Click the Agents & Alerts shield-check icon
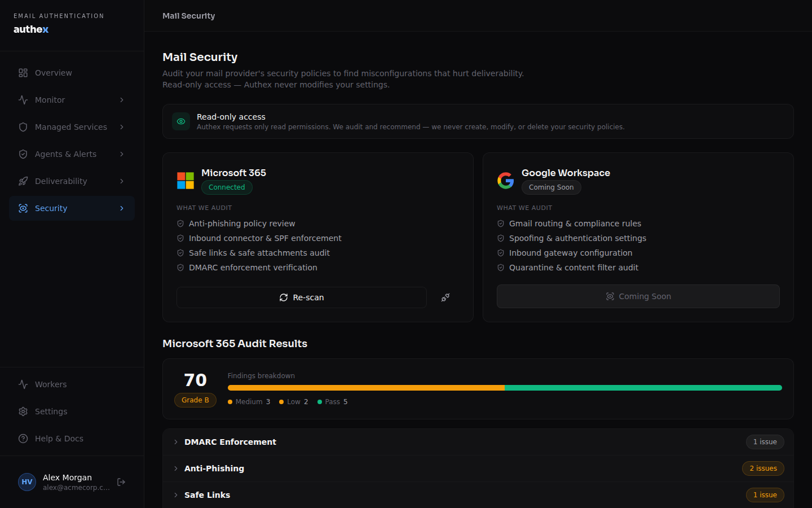The width and height of the screenshot is (812, 508). click(x=23, y=154)
